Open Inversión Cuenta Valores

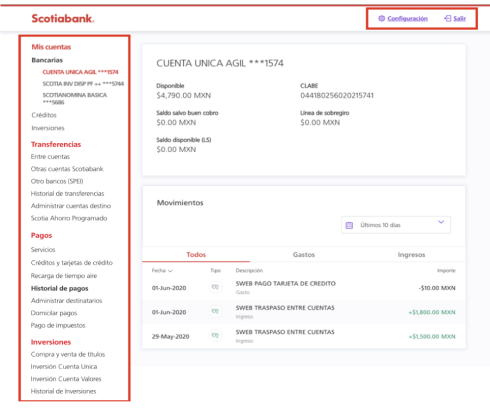tap(66, 379)
